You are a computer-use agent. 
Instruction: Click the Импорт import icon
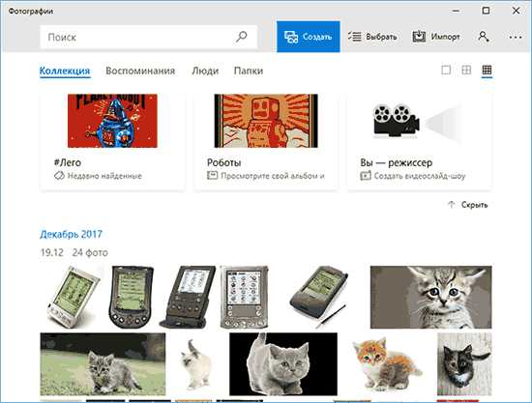(x=419, y=37)
